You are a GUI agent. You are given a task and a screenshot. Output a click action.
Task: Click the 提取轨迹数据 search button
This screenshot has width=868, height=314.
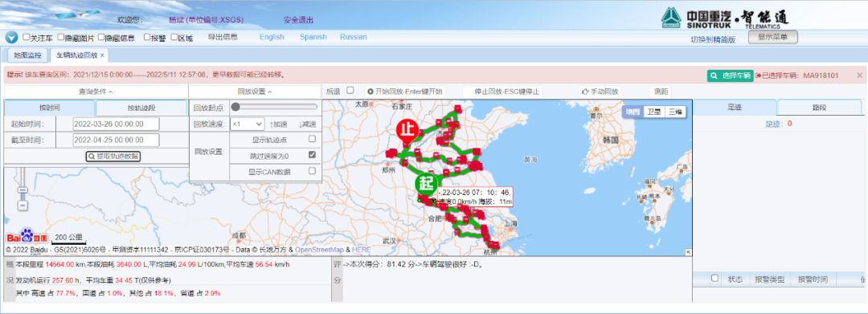113,157
